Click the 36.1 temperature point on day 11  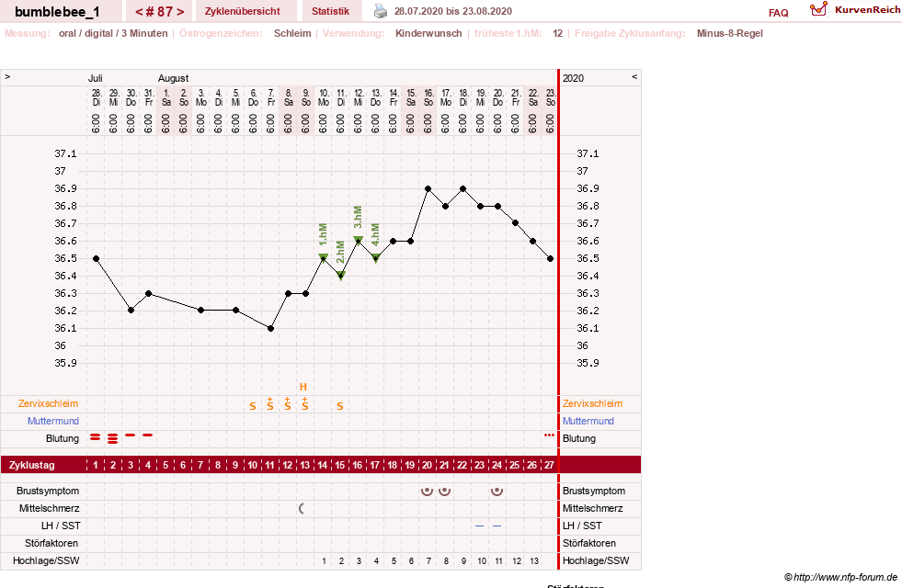270,328
